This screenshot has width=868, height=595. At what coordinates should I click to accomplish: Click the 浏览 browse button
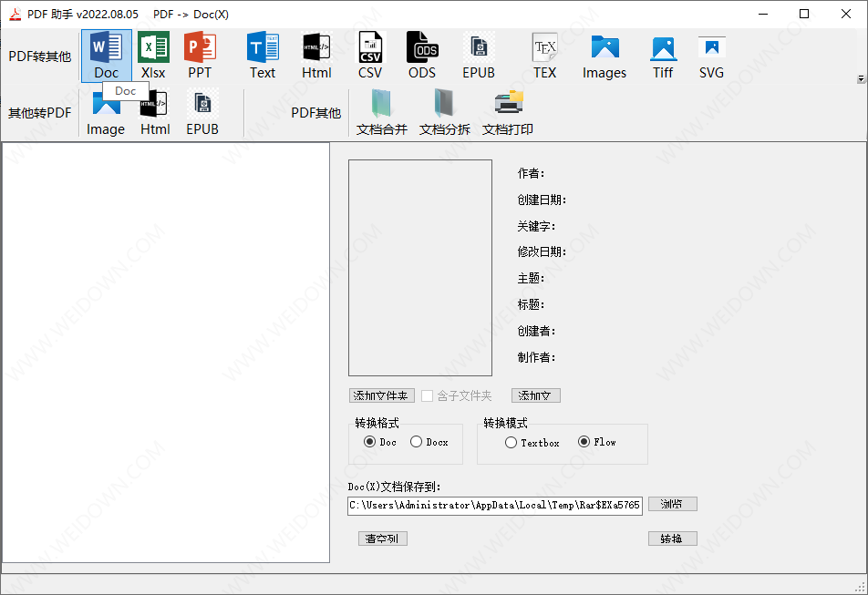click(x=673, y=504)
